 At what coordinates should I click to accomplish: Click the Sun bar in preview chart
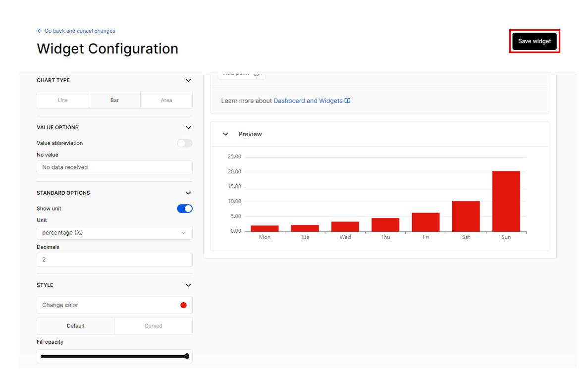(506, 201)
